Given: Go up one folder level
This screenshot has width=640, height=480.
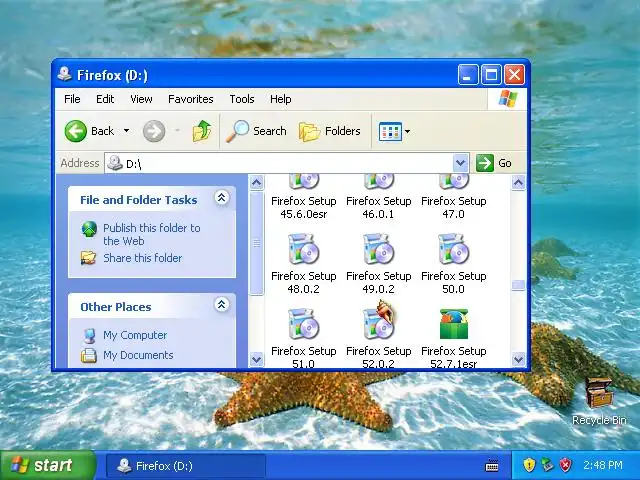Looking at the screenshot, I should point(202,131).
